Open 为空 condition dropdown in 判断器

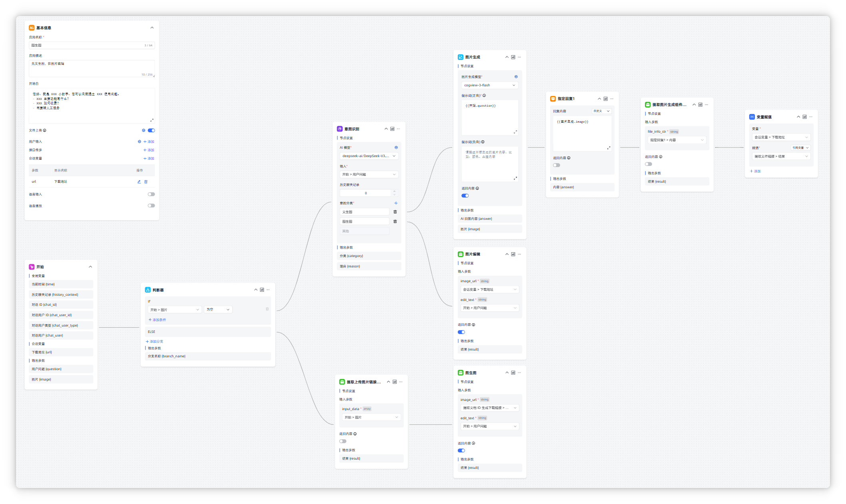click(218, 310)
